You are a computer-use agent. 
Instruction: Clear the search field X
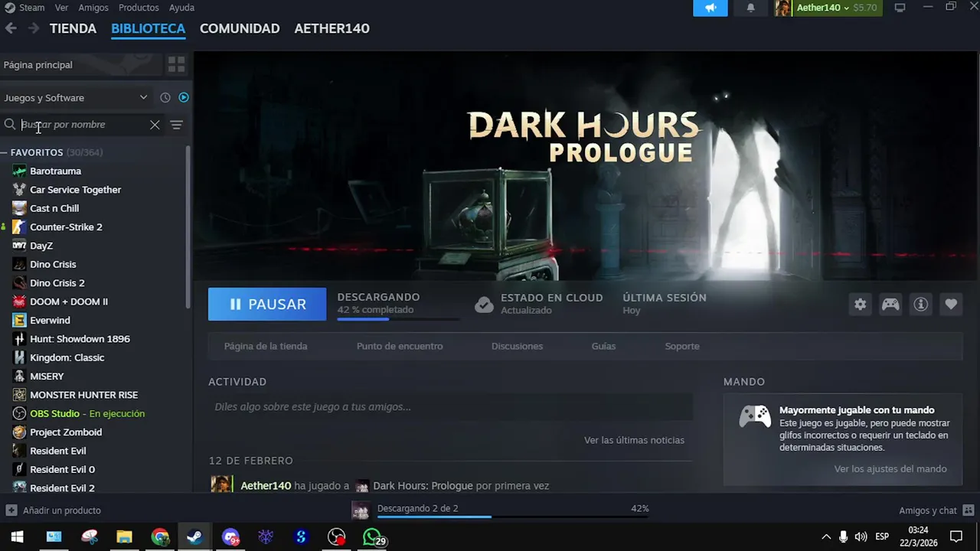(x=155, y=125)
